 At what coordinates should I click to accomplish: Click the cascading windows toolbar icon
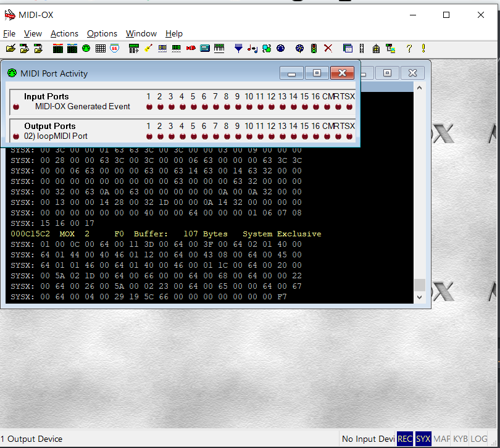coord(348,49)
